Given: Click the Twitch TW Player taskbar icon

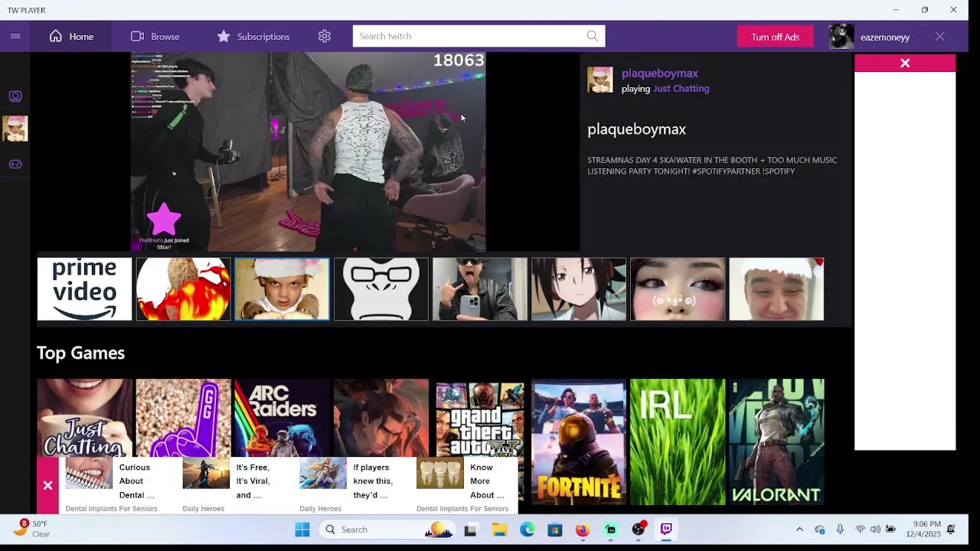Looking at the screenshot, I should pos(666,530).
